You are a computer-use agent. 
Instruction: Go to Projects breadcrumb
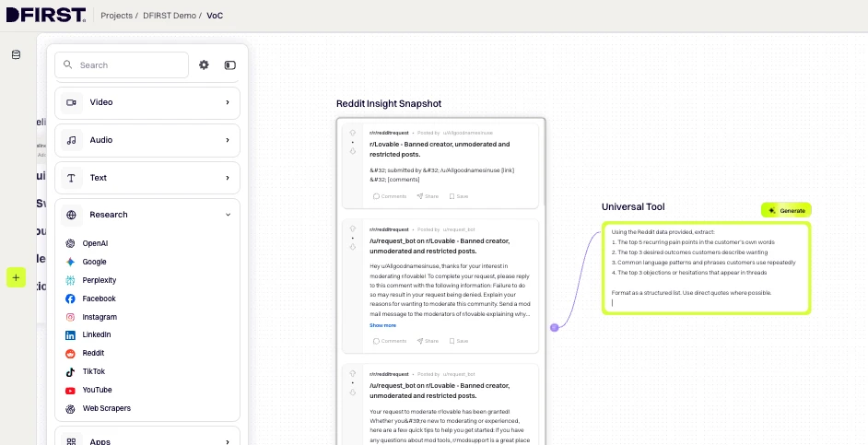[116, 16]
